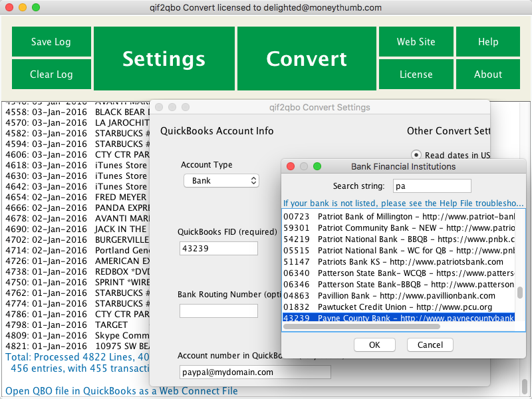Click log line 4726 AMERICAN EX
The width and height of the screenshot is (532, 399).
[x=77, y=261]
